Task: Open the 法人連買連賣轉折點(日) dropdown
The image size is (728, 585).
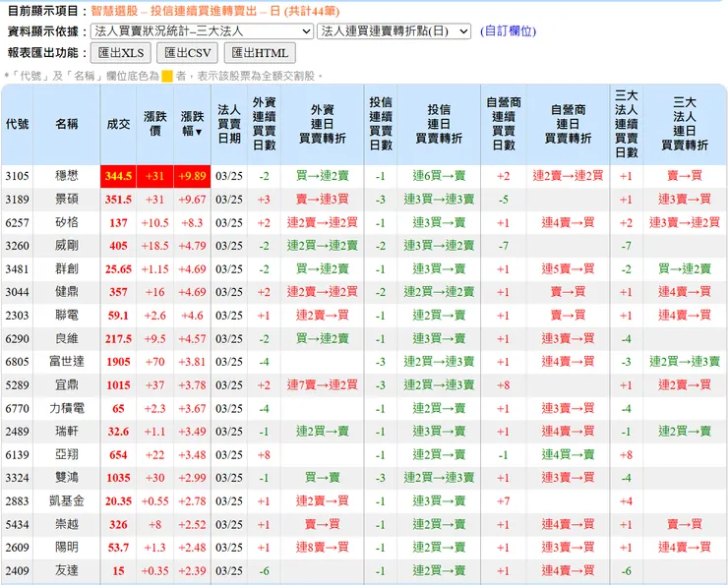Action: 394,31
